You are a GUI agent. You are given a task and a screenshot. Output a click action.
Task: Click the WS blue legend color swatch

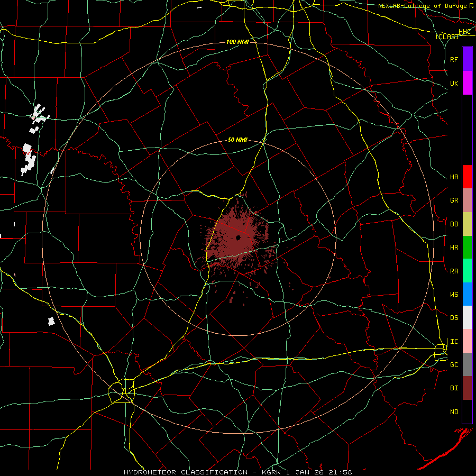point(467,294)
